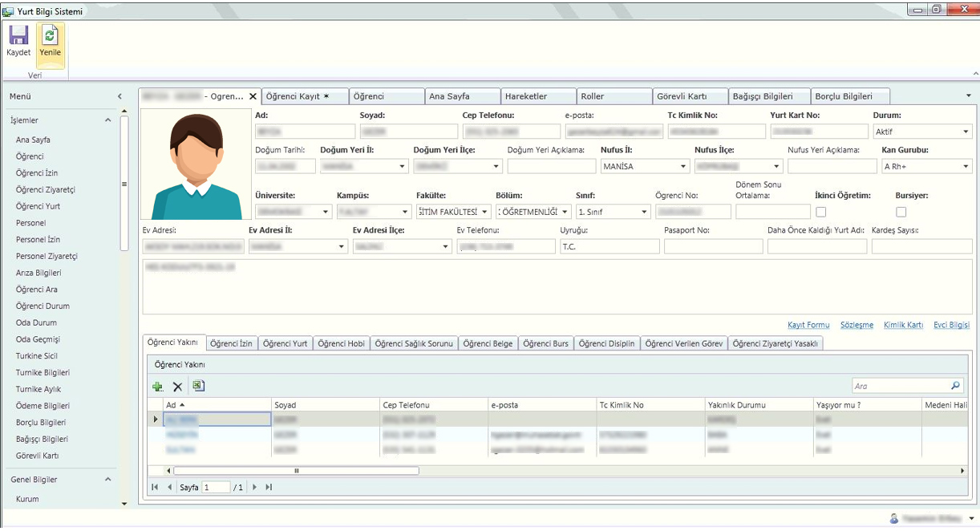Click the grid horizontal scrollbar

click(x=296, y=471)
